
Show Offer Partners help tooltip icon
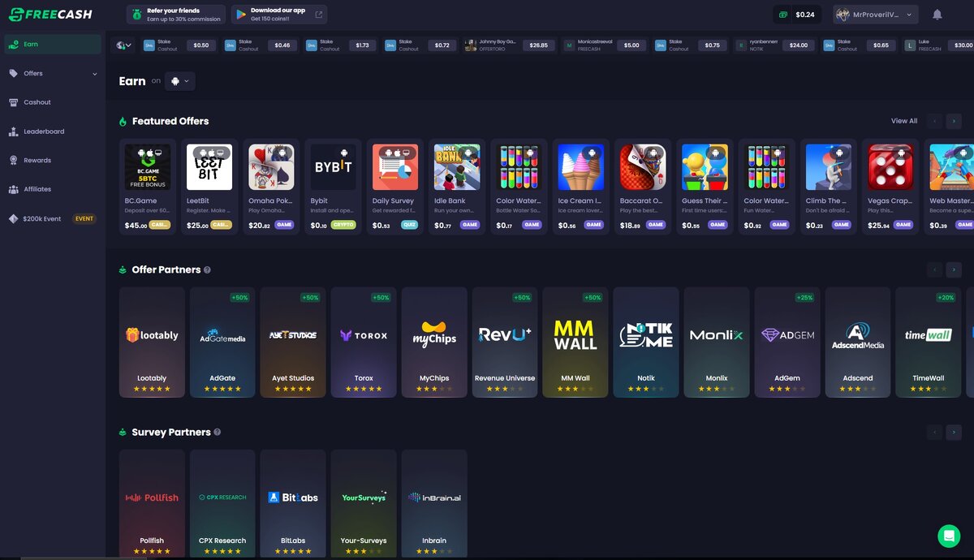point(207,270)
